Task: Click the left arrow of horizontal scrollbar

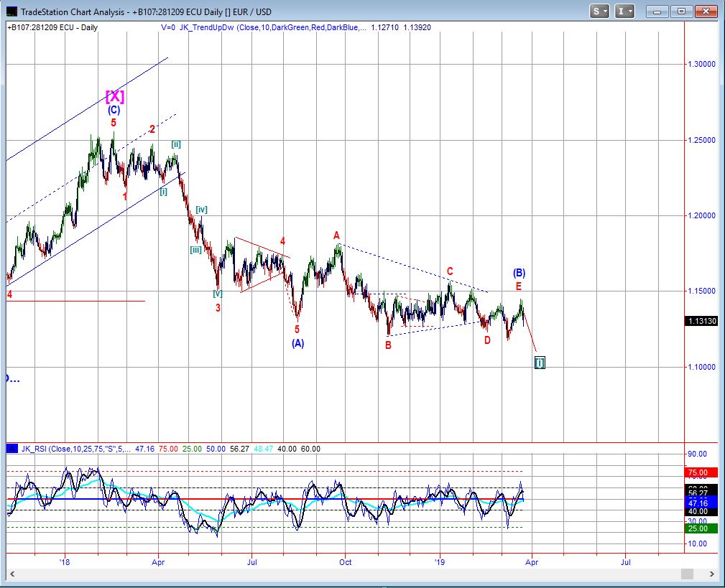Action: tap(12, 574)
